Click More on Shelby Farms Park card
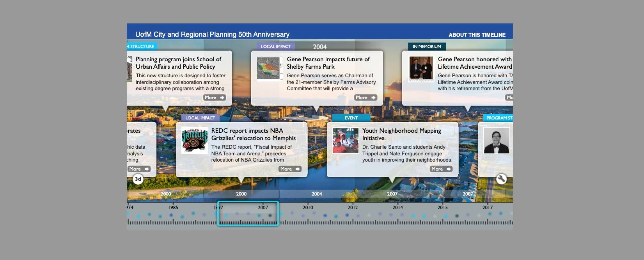 click(x=365, y=98)
